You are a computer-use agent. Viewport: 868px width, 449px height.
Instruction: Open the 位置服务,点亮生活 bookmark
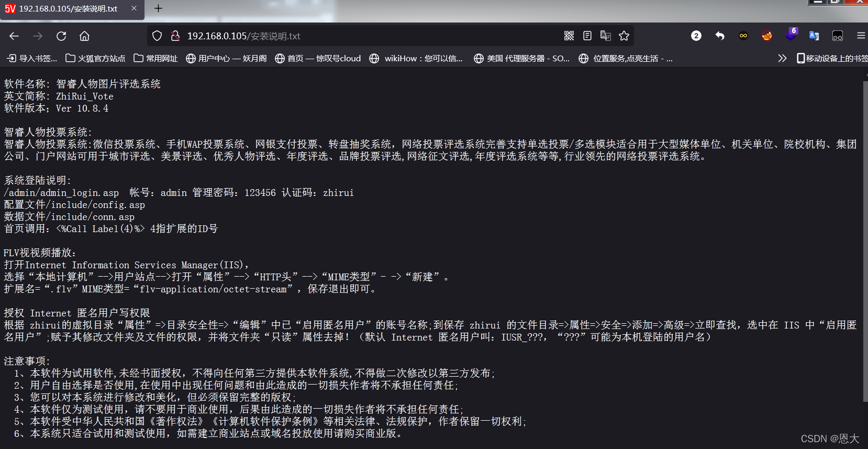pos(626,58)
